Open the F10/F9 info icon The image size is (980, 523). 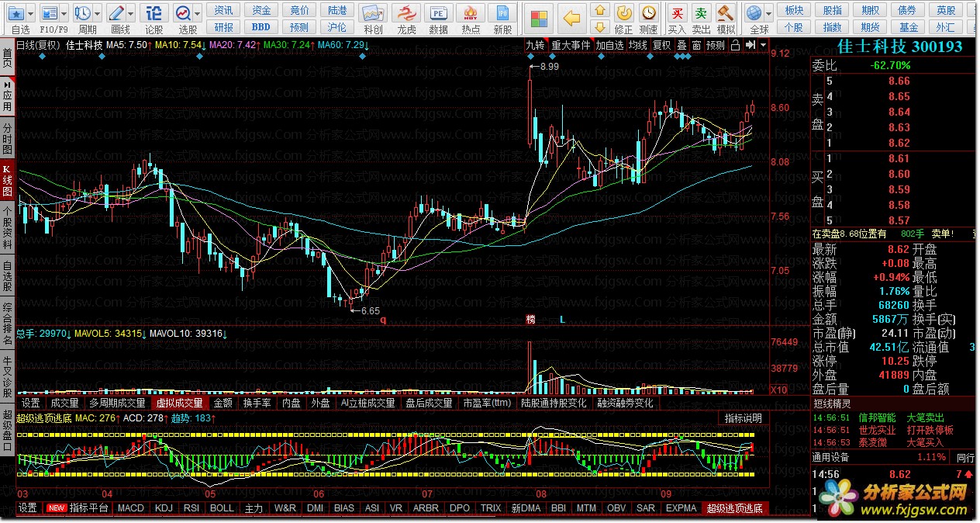pyautogui.click(x=50, y=13)
